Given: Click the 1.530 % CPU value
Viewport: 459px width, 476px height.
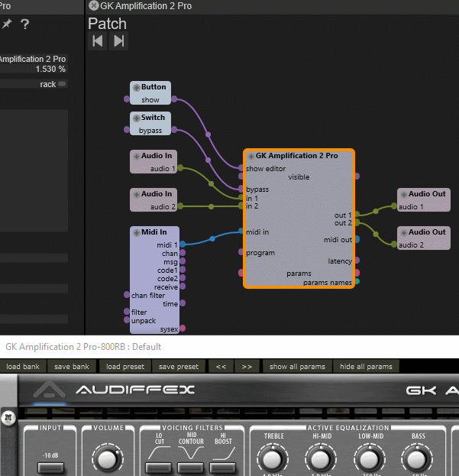Looking at the screenshot, I should tap(50, 69).
